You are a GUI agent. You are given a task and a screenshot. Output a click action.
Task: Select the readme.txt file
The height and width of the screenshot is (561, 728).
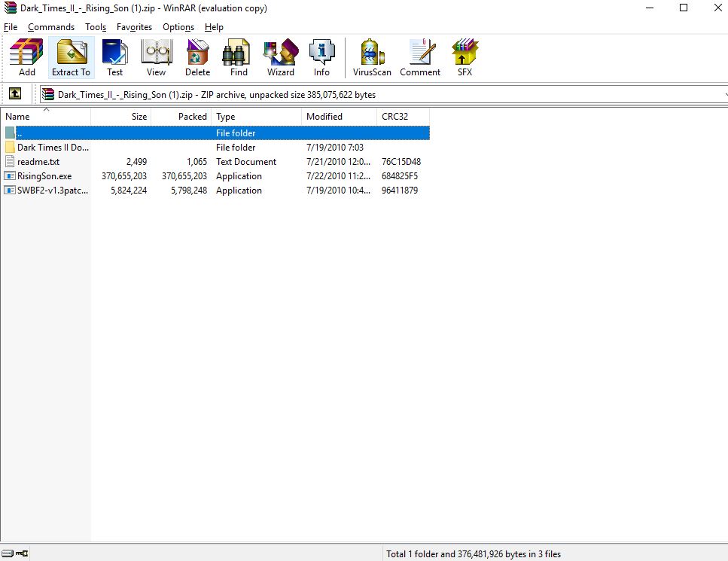(38, 162)
